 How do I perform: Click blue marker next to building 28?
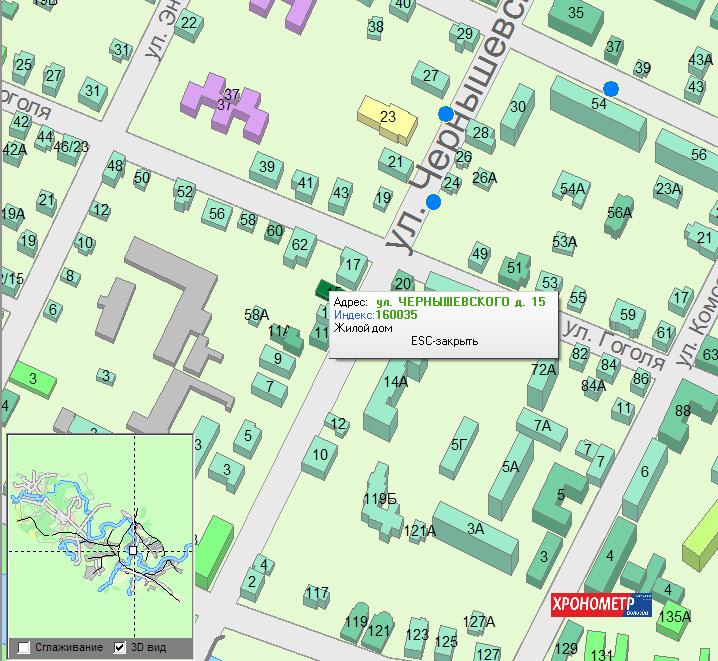tap(445, 114)
